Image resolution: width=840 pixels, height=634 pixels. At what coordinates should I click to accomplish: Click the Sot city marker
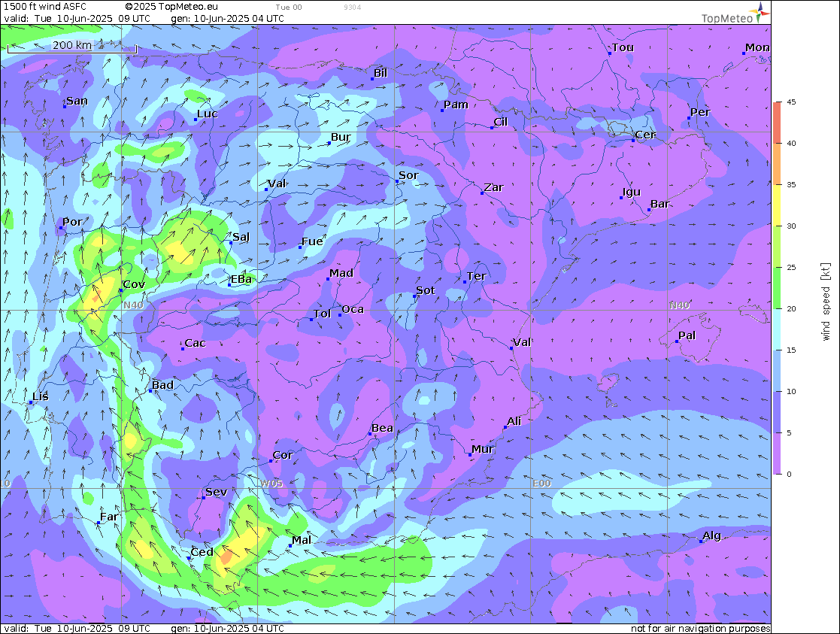pyautogui.click(x=414, y=296)
